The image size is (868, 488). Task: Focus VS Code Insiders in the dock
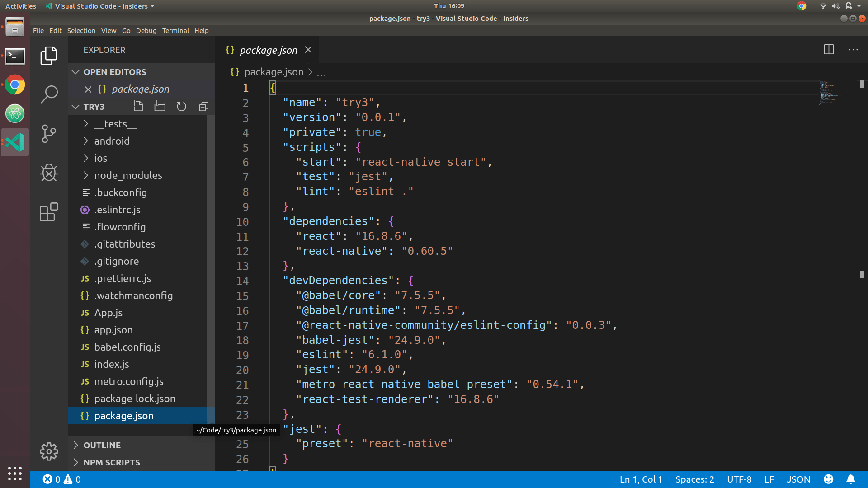(x=15, y=142)
